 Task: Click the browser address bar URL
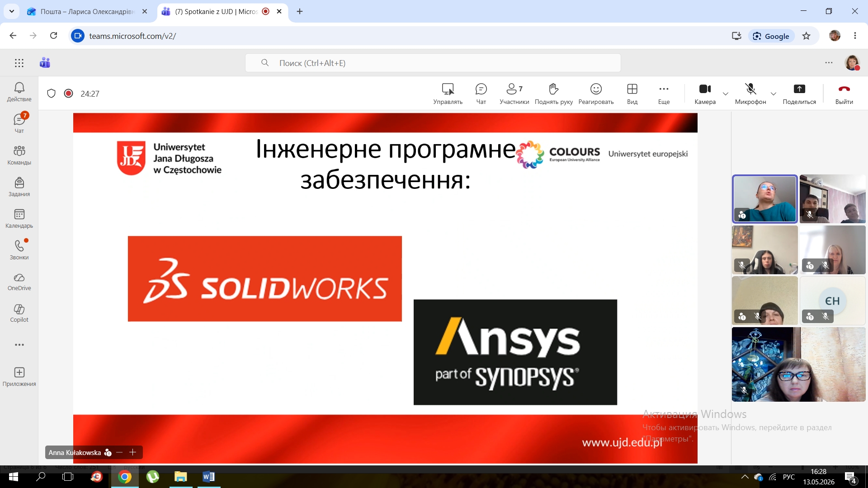point(132,36)
